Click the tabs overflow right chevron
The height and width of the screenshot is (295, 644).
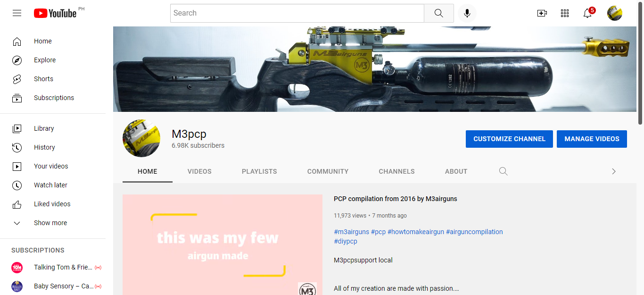tap(613, 171)
